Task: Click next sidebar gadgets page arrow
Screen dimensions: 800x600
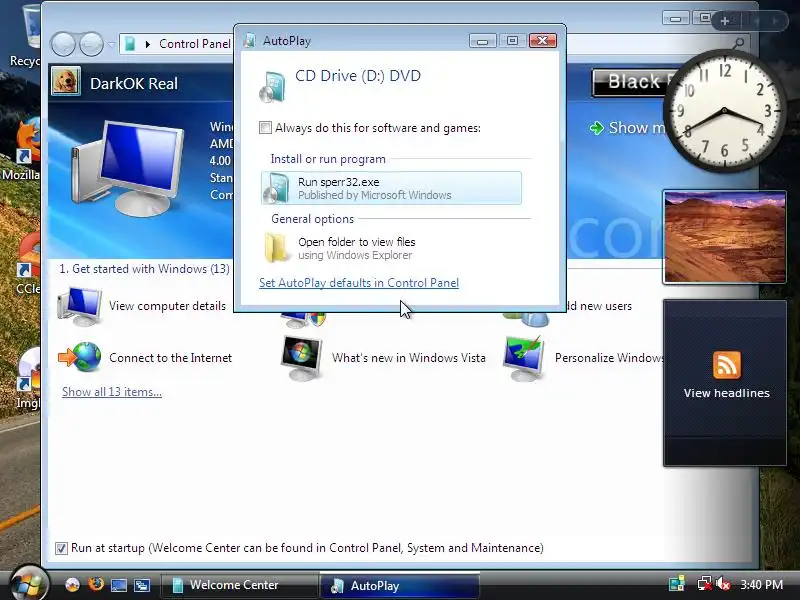Action: click(x=775, y=21)
